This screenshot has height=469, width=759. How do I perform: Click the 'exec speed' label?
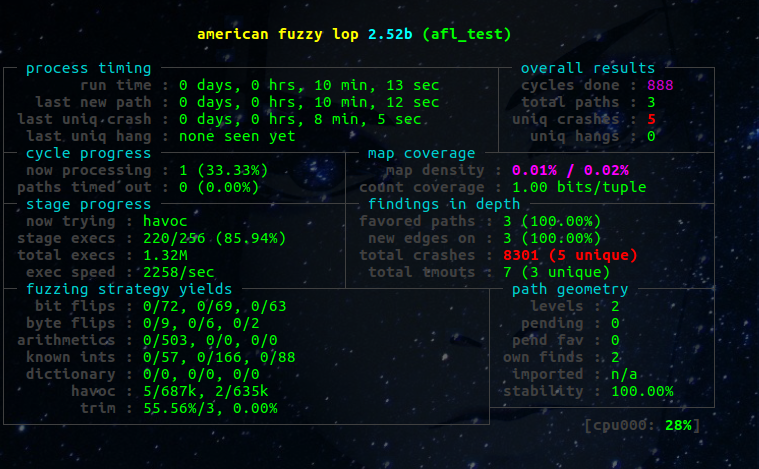pyautogui.click(x=71, y=272)
